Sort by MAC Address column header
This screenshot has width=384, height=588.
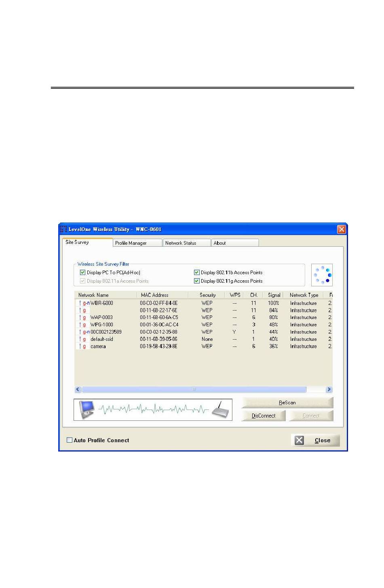coord(162,295)
